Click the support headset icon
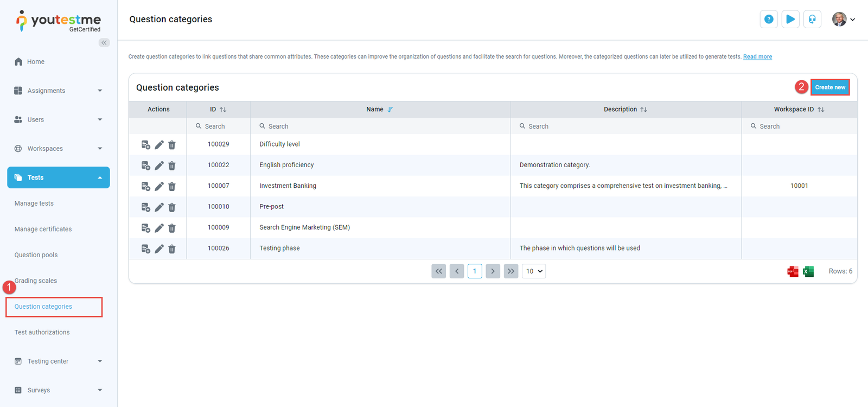Screen dimensions: 868x407 click(812, 20)
